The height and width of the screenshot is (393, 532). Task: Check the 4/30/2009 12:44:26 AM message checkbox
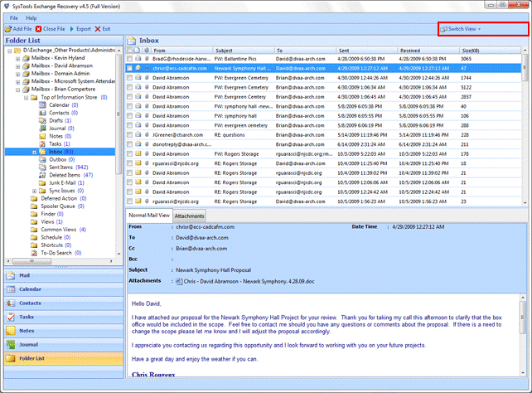coord(129,78)
